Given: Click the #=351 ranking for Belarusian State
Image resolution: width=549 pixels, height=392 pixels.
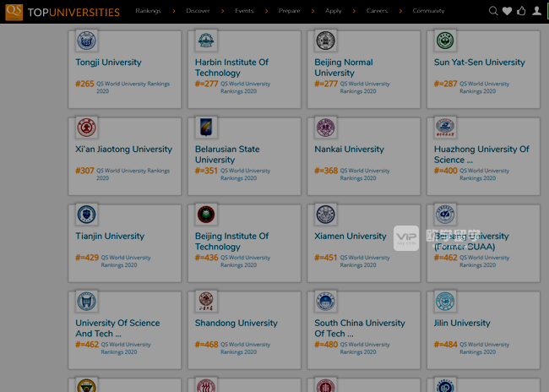Looking at the screenshot, I should [206, 171].
